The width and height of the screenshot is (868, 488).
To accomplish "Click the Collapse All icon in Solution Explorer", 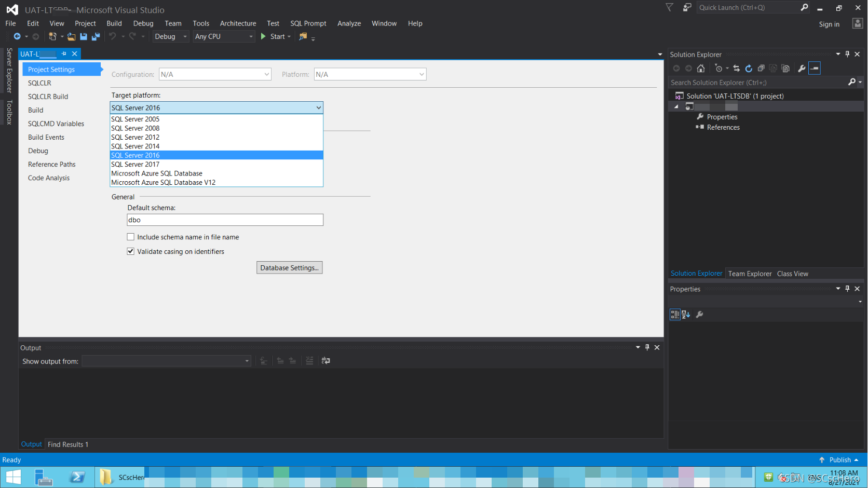I will (x=761, y=69).
